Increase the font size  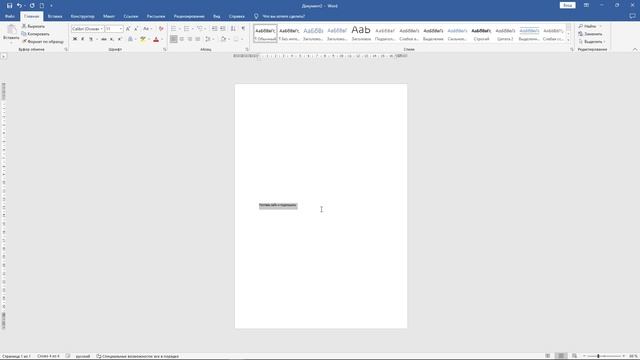point(128,29)
